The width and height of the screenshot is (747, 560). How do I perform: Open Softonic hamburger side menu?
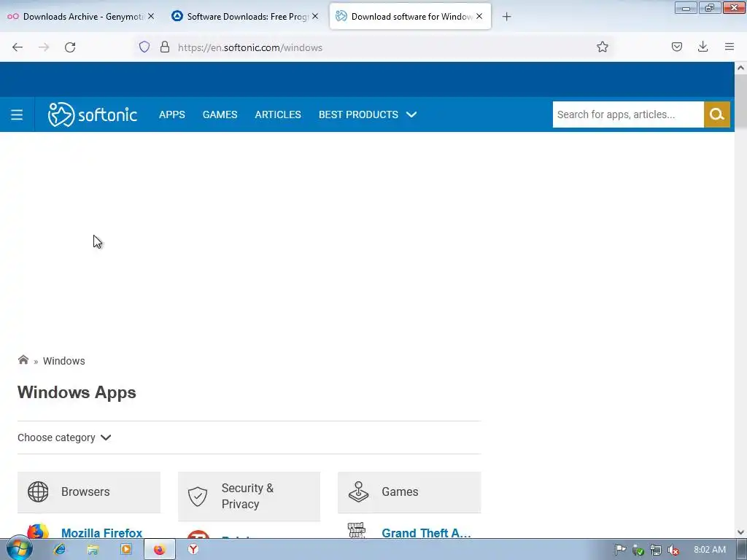coord(17,114)
